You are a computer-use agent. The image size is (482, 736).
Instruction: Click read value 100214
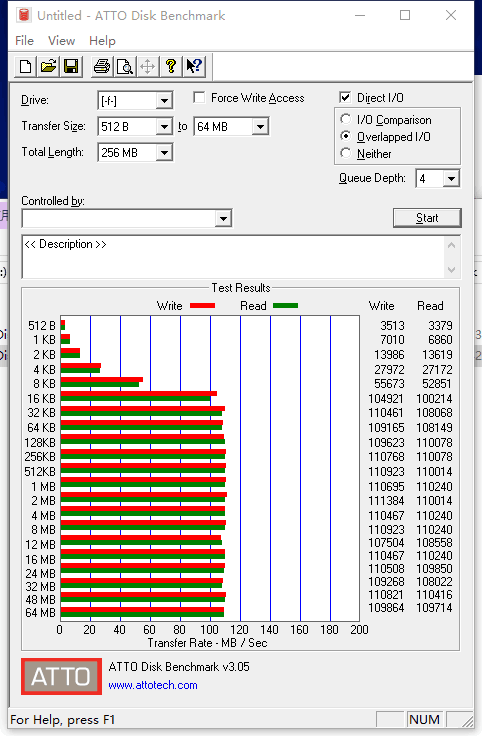pyautogui.click(x=434, y=399)
